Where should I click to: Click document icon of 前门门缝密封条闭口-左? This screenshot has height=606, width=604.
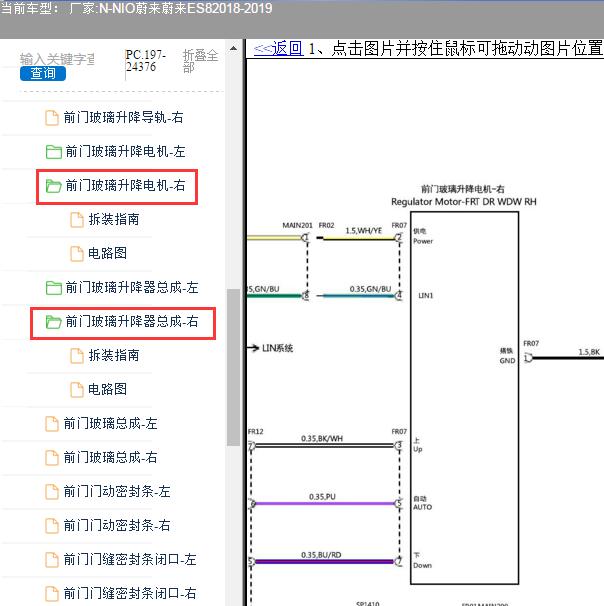tap(52, 560)
